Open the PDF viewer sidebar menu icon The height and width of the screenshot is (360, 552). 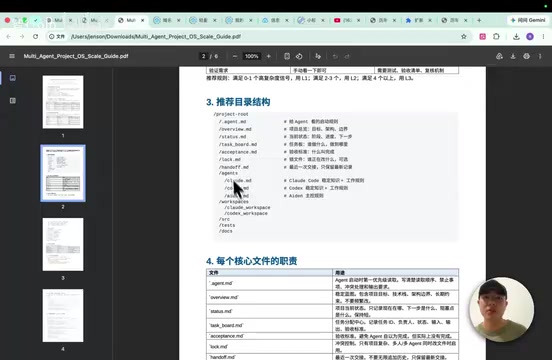(x=12, y=56)
